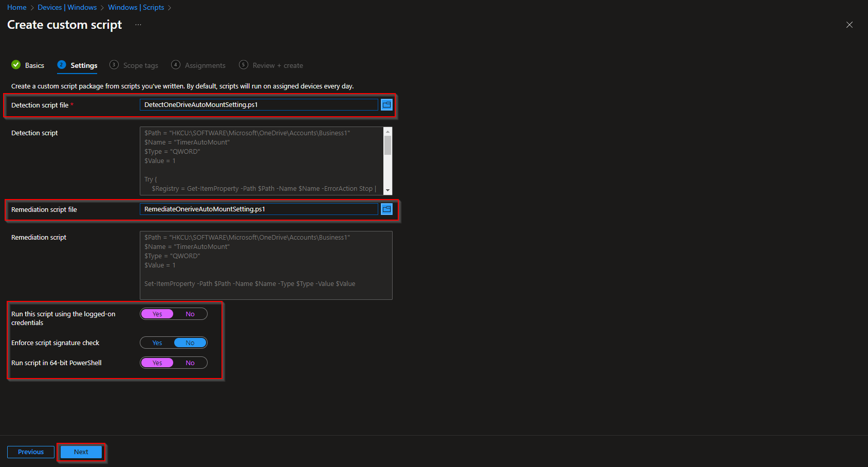Click the chevron after Devices | Windows breadcrumb
Screen dimensions: 868x467
pyautogui.click(x=102, y=7)
